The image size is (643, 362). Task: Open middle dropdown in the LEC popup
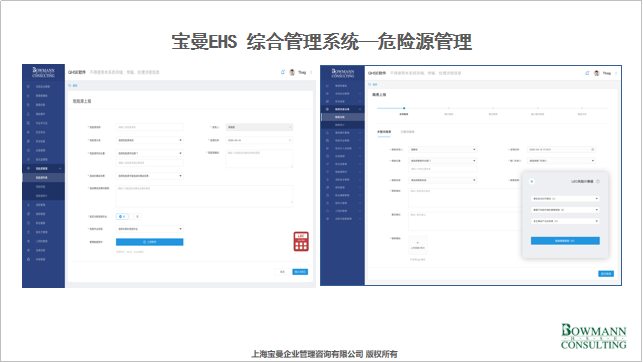(565, 209)
